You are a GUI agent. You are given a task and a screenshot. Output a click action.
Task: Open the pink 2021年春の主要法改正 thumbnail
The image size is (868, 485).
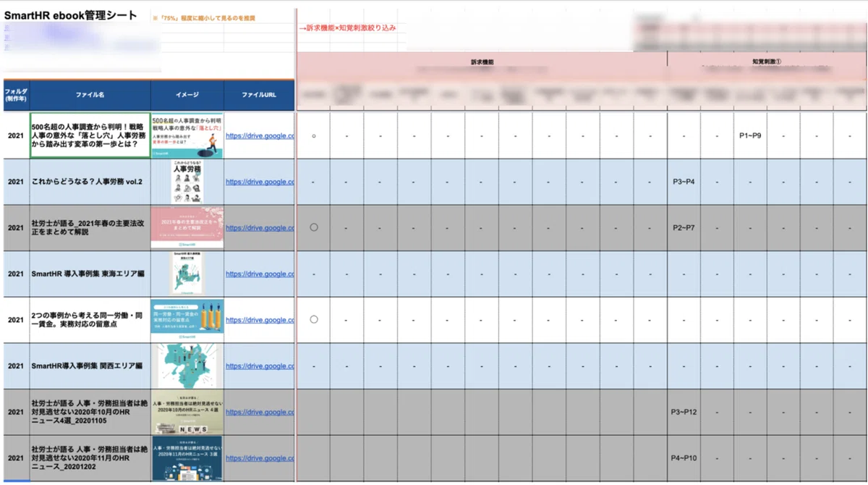tap(187, 227)
